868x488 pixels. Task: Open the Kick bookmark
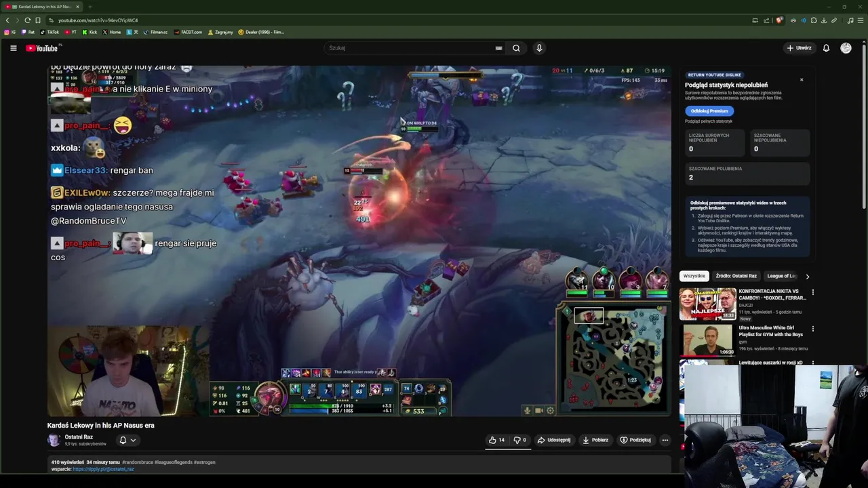point(90,32)
